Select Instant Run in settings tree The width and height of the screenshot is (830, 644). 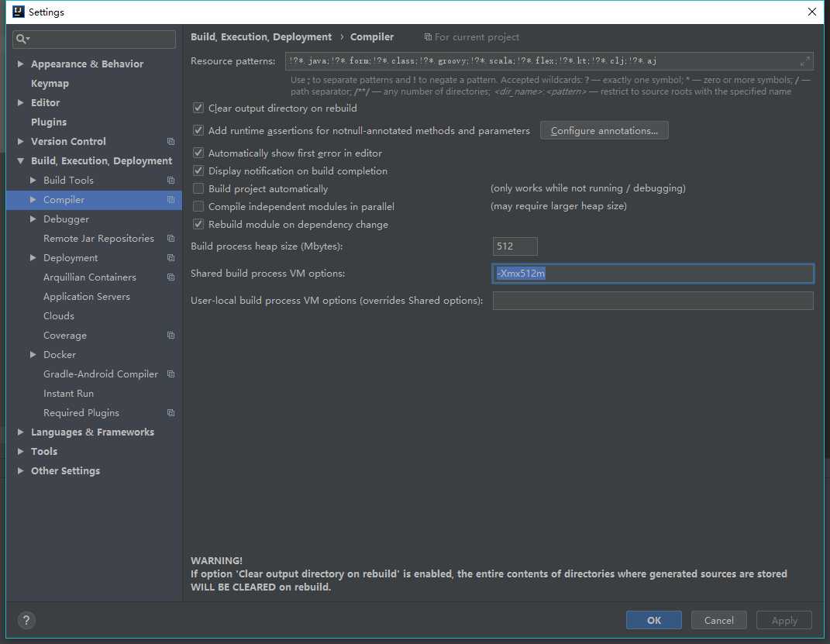point(68,394)
